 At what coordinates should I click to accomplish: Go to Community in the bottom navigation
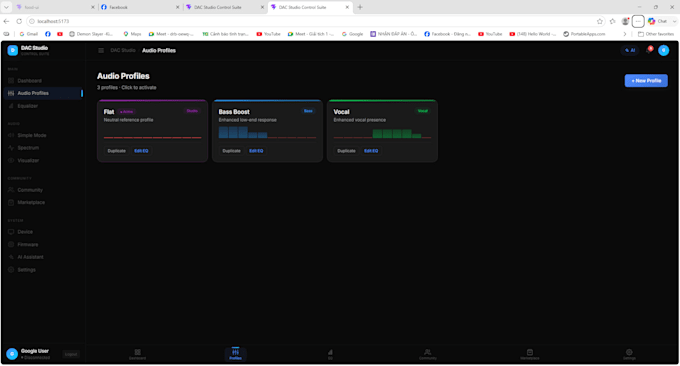428,354
